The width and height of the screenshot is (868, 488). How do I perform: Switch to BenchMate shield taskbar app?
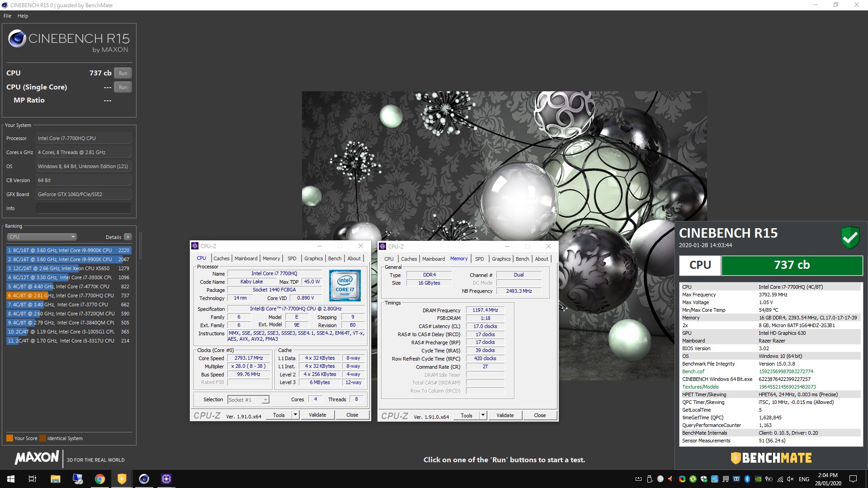coord(122,479)
